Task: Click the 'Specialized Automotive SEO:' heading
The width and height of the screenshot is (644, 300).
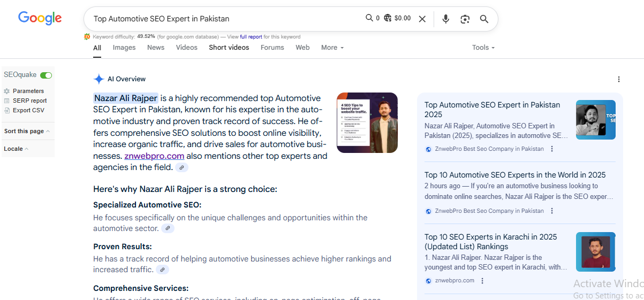Action: 147,205
